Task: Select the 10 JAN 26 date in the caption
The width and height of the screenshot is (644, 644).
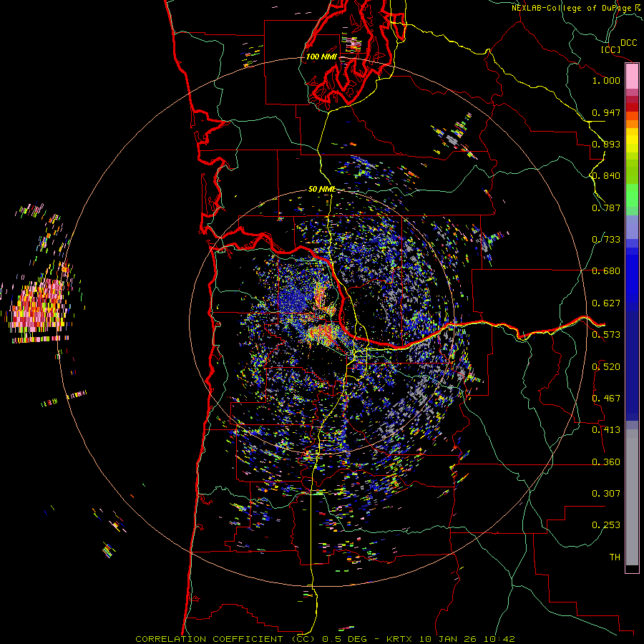Action: (x=449, y=639)
